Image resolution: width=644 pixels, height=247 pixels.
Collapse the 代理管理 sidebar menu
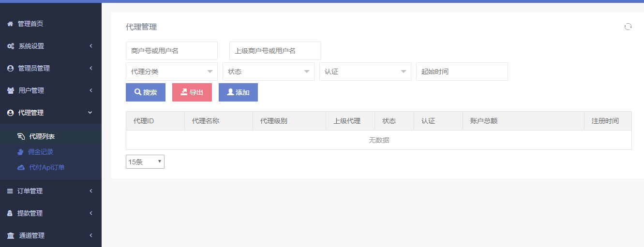tap(51, 113)
